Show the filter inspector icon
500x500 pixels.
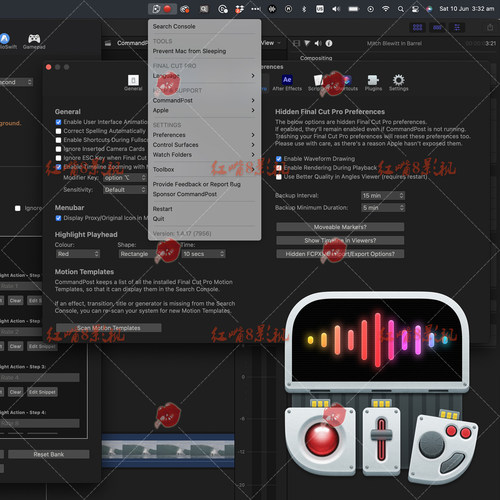point(307,43)
